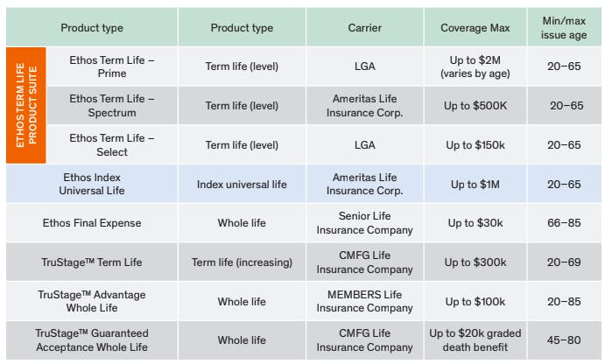Select the MEMBERS Life Insurance Company cell
The image size is (612, 364).
pyautogui.click(x=364, y=301)
